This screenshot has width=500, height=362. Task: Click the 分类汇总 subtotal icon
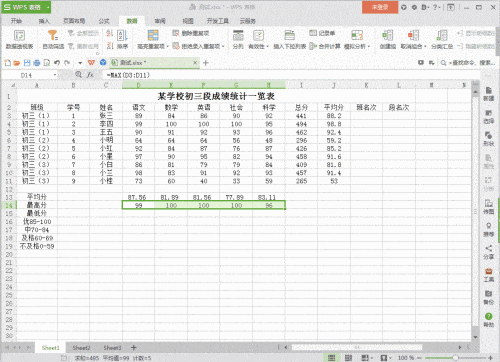(442, 35)
